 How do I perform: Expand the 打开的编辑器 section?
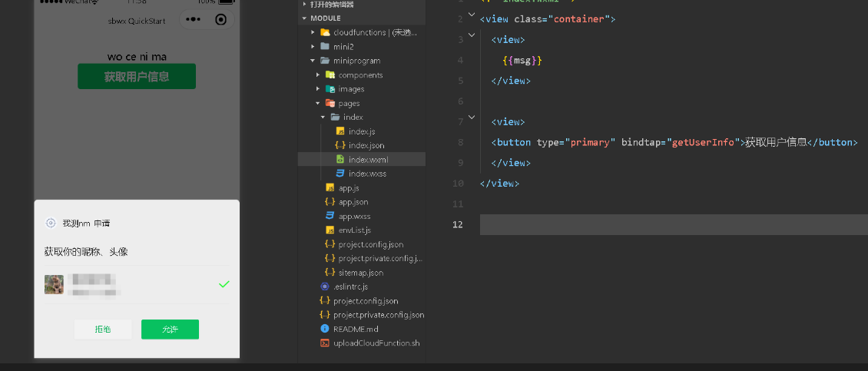pyautogui.click(x=304, y=5)
